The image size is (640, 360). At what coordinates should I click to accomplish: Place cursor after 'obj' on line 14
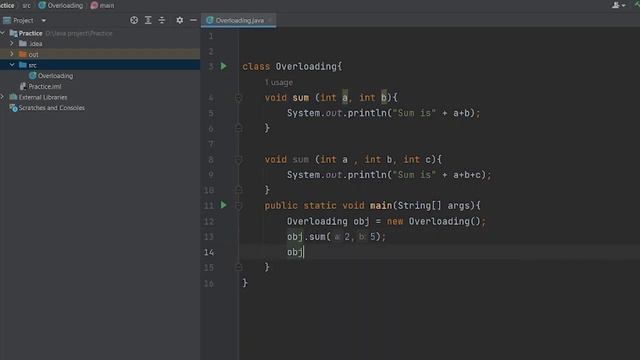(x=303, y=252)
